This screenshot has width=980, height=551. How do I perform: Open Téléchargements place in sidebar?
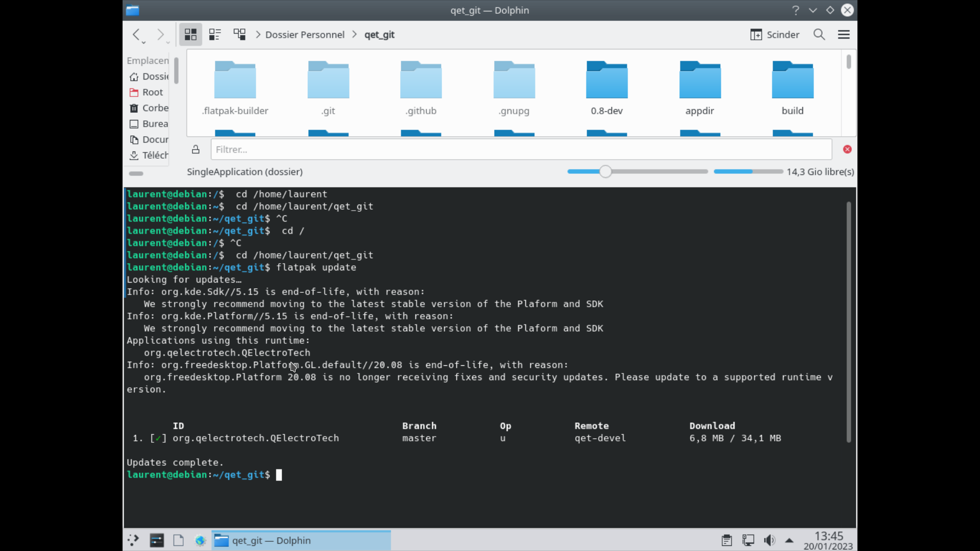click(149, 156)
